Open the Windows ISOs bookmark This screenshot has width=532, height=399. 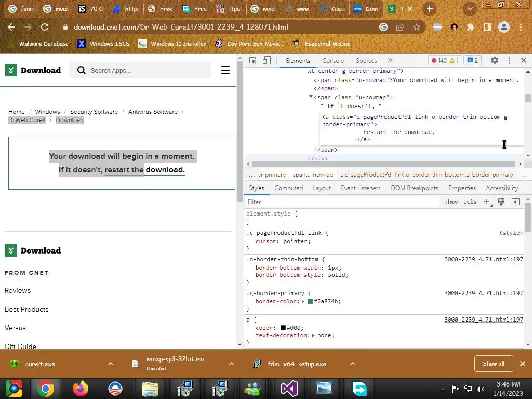click(103, 44)
